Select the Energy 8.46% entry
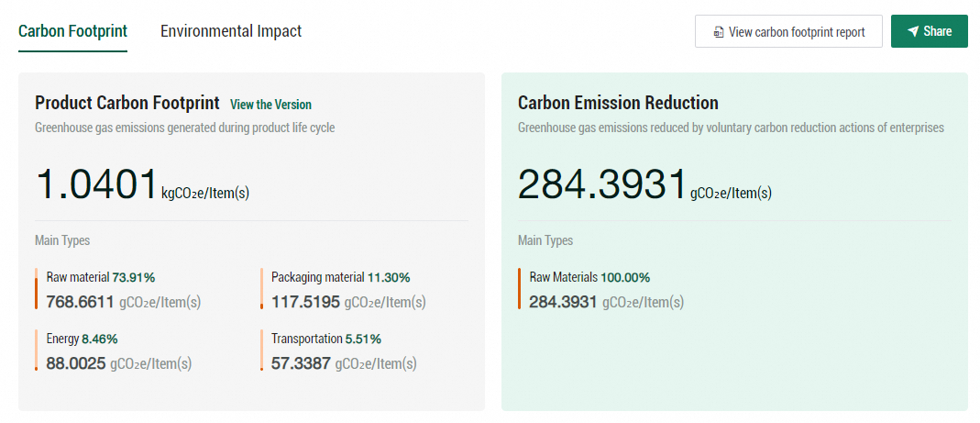 (x=82, y=339)
